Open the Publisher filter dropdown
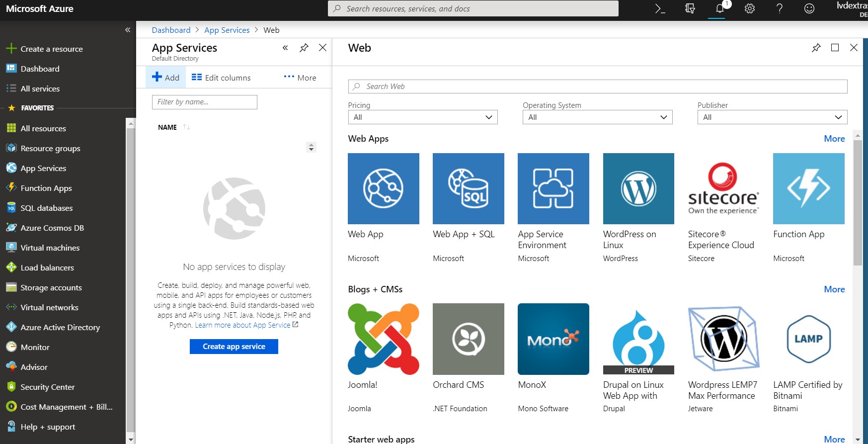This screenshot has width=868, height=444. point(772,117)
